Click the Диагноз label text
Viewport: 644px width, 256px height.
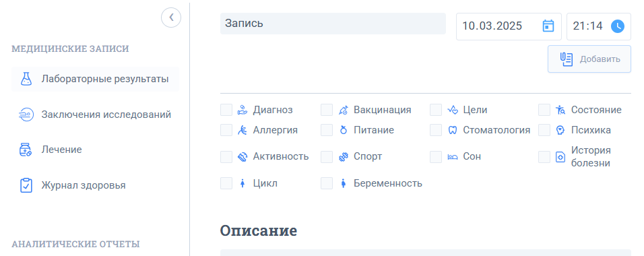tap(273, 110)
